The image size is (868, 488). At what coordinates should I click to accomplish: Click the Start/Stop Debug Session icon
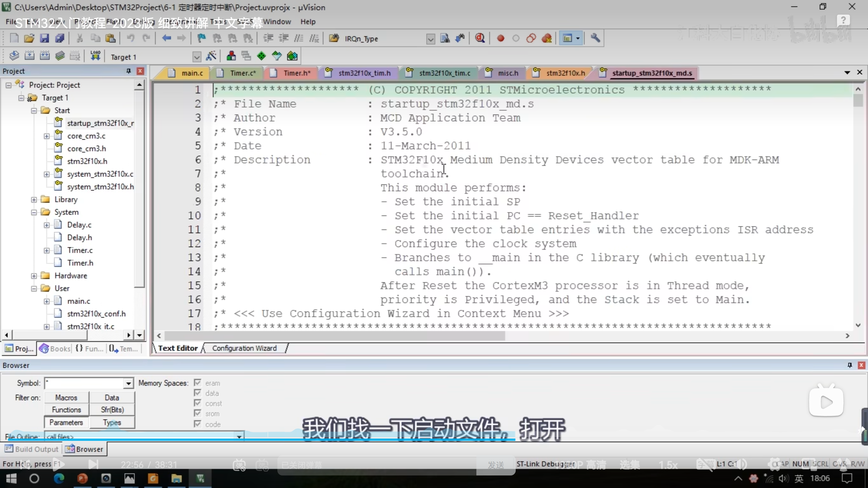click(479, 38)
